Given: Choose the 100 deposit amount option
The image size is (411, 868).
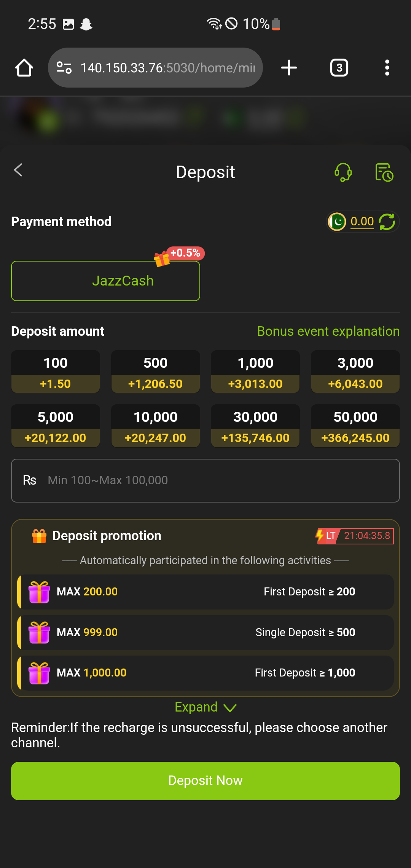Looking at the screenshot, I should coord(56,372).
